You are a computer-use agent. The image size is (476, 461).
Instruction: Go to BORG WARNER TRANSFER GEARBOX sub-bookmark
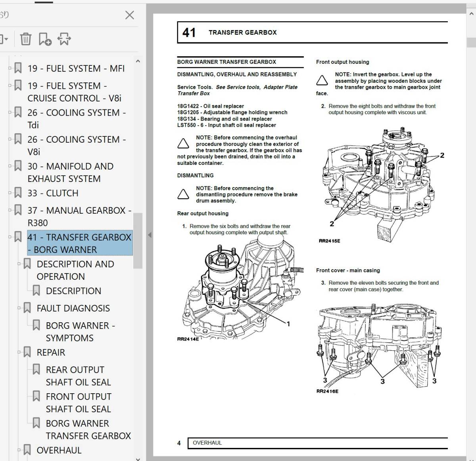click(88, 430)
